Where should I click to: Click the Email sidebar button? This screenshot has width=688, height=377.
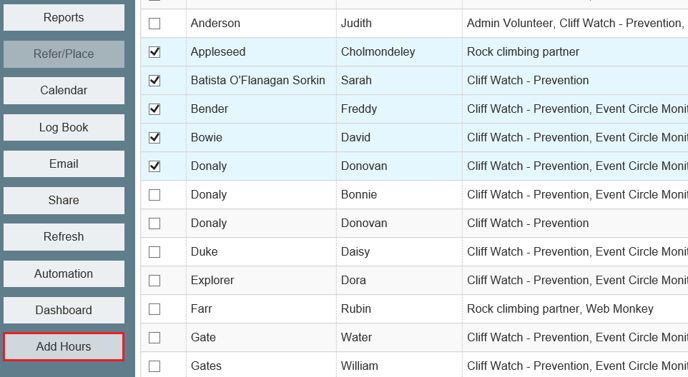(64, 164)
